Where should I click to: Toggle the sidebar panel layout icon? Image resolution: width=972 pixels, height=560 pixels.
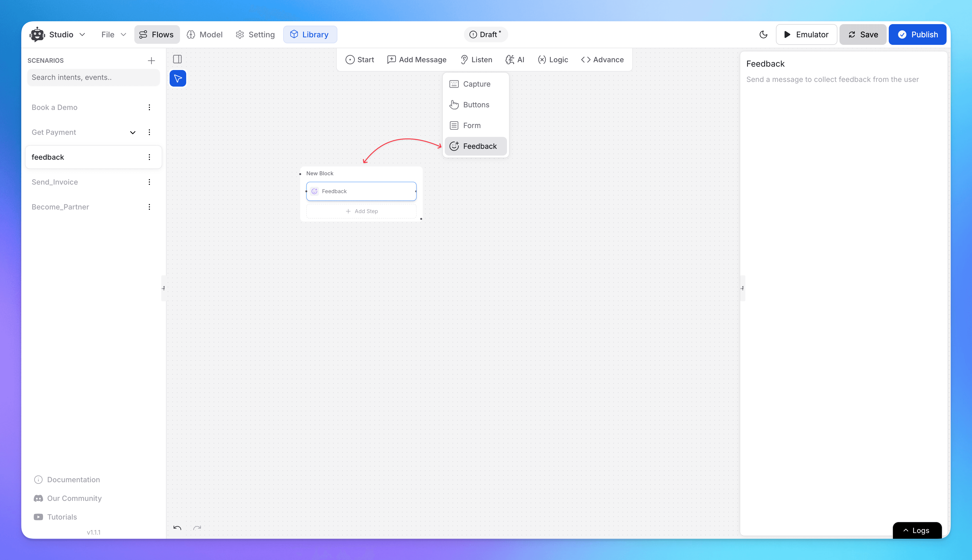pyautogui.click(x=177, y=59)
